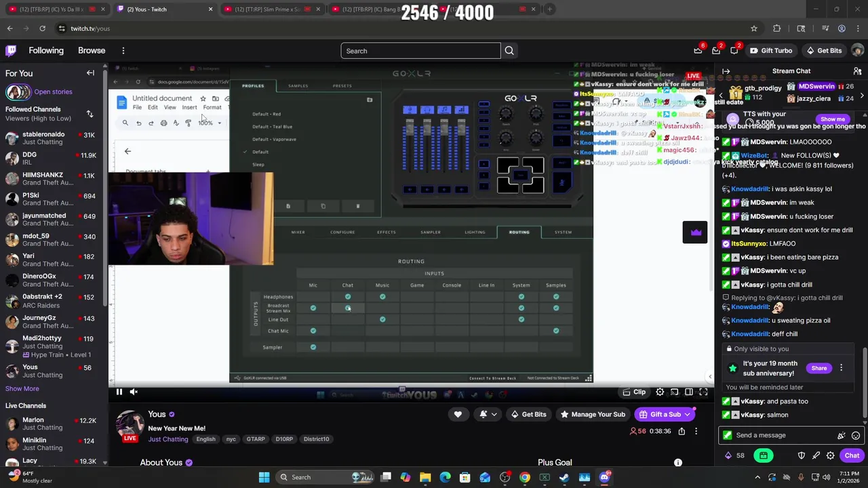Toggle Music routing to Headphones
The height and width of the screenshot is (488, 868).
pos(382,296)
